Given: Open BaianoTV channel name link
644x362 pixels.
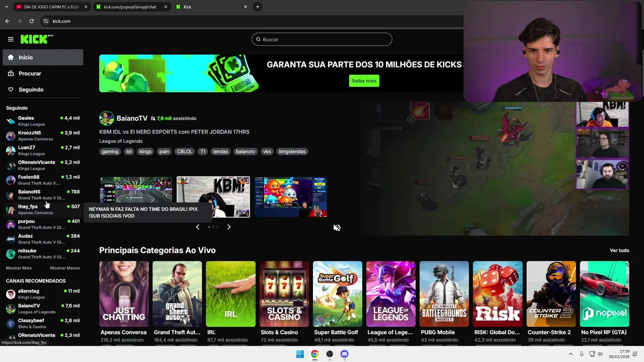Looking at the screenshot, I should pos(132,118).
